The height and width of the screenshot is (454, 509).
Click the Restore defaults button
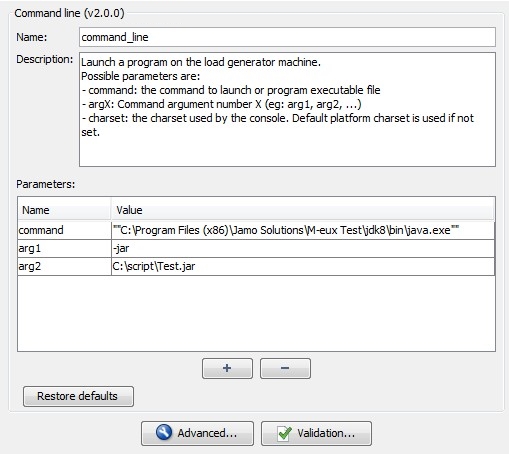pyautogui.click(x=78, y=396)
